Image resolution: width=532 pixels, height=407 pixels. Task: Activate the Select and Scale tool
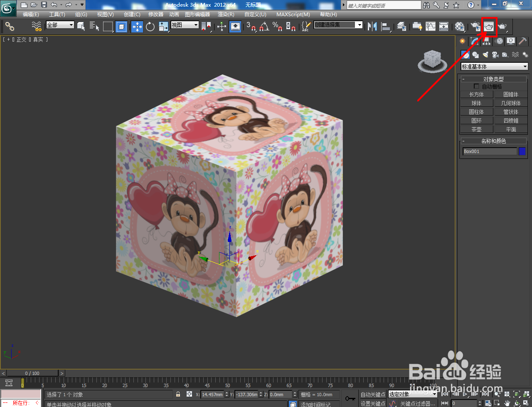[163, 27]
